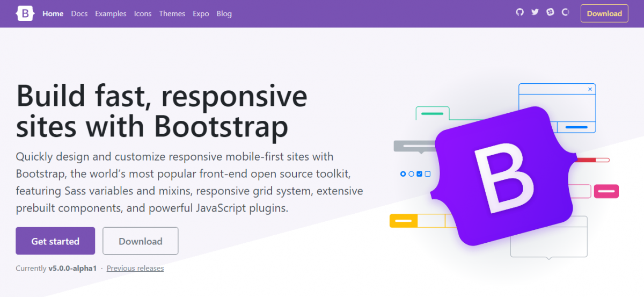Viewport: 644px width, 297px height.
Task: Open the Slack icon link
Action: point(550,12)
